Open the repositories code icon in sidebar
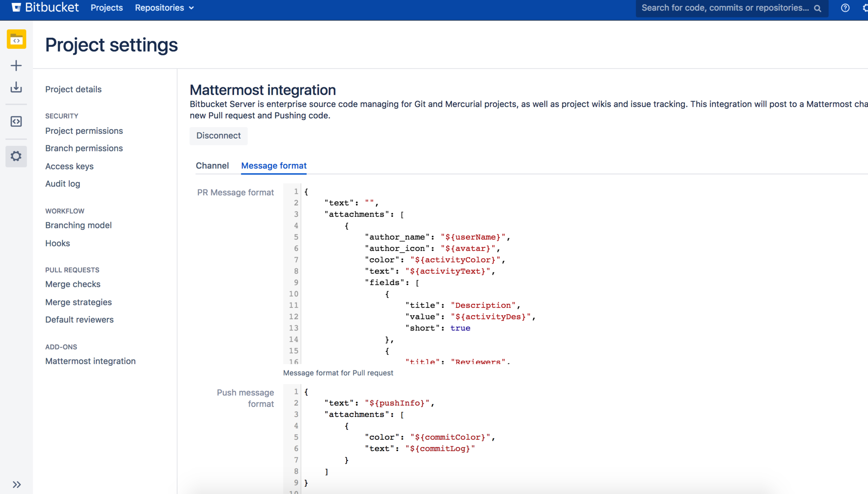This screenshot has width=868, height=494. coord(16,121)
